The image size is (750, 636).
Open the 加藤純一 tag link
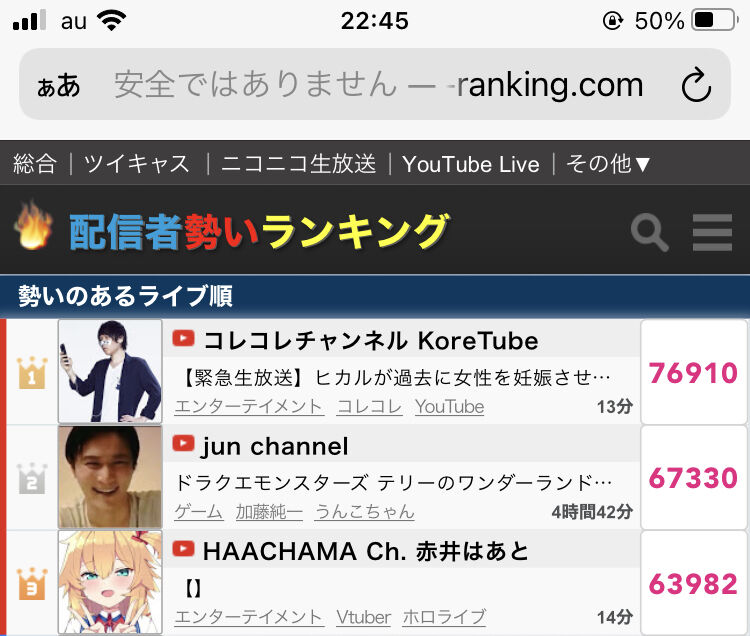pyautogui.click(x=269, y=512)
